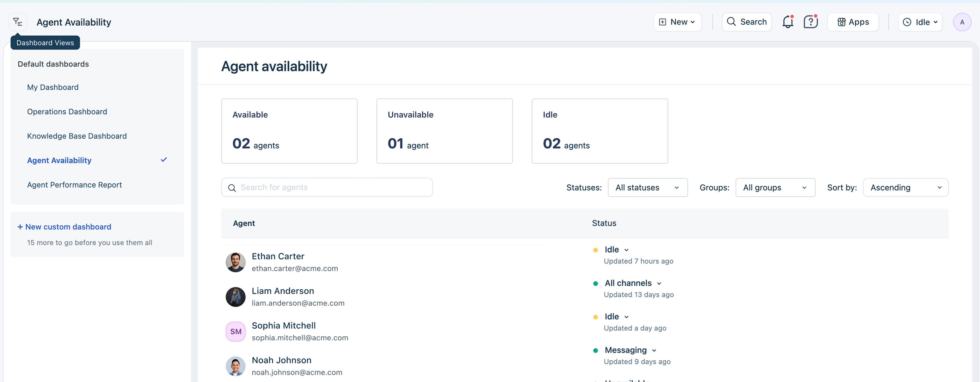Open the notifications bell icon
The height and width of the screenshot is (382, 980).
[788, 22]
